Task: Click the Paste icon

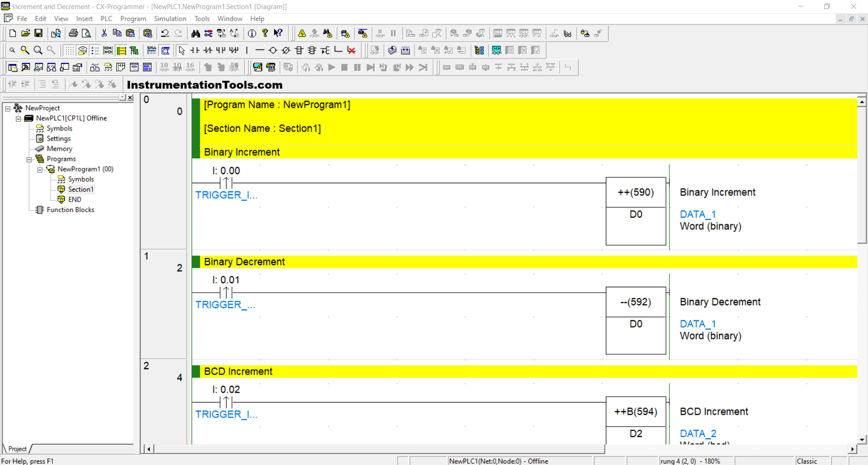Action: click(130, 33)
